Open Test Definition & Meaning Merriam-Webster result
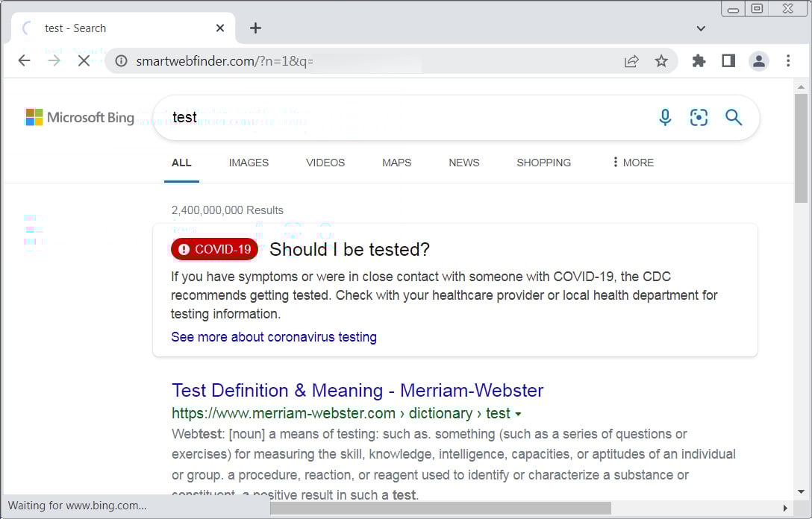Viewport: 812px width, 519px height. point(357,390)
